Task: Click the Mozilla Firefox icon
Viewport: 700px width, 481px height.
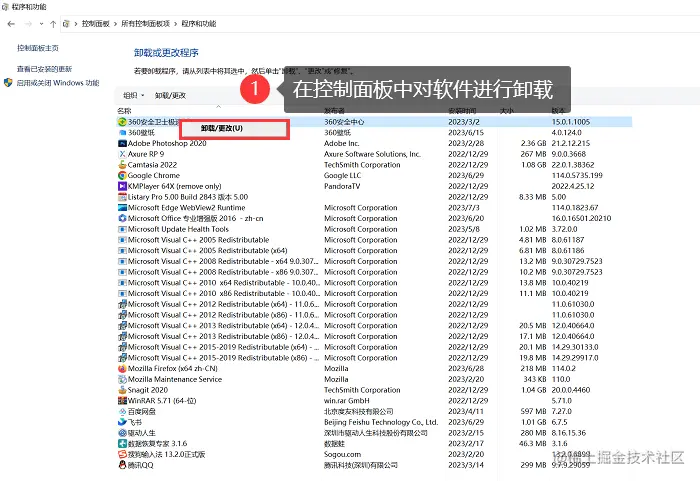Action: click(122, 368)
